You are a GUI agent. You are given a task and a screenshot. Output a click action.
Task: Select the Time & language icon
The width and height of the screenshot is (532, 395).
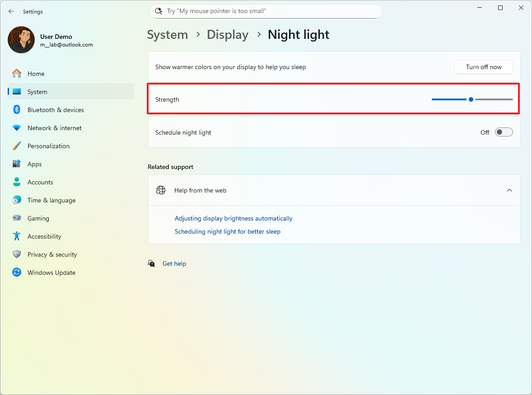(x=17, y=200)
